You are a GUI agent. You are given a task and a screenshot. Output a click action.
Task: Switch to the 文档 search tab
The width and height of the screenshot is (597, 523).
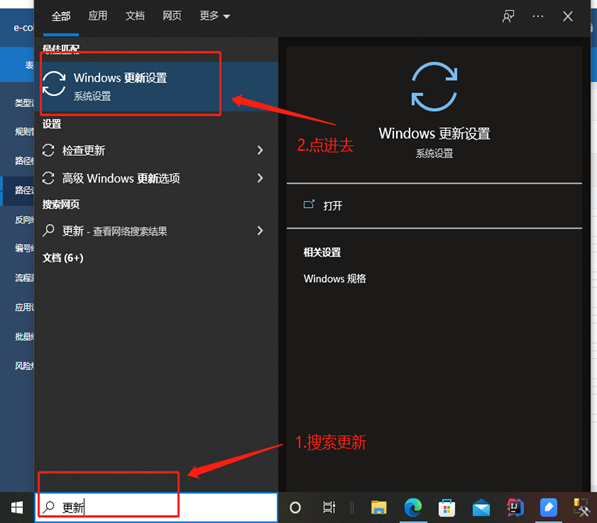tap(135, 16)
